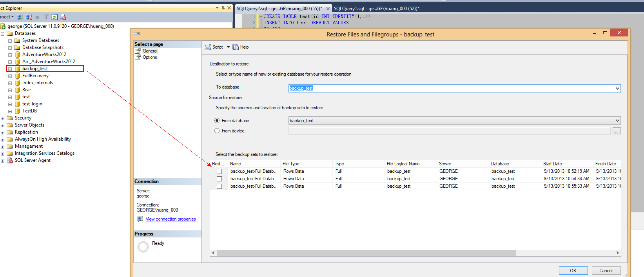Open the To database dropdown
644x277 pixels.
point(617,88)
